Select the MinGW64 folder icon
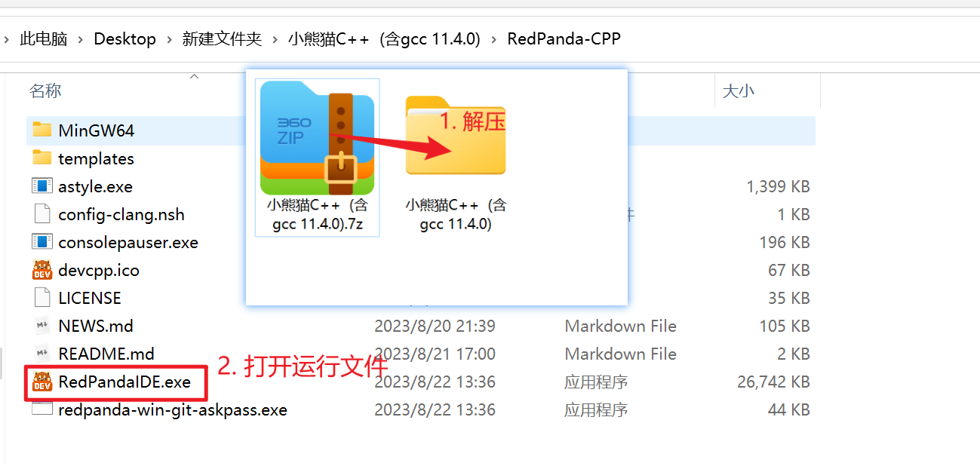 (x=42, y=130)
